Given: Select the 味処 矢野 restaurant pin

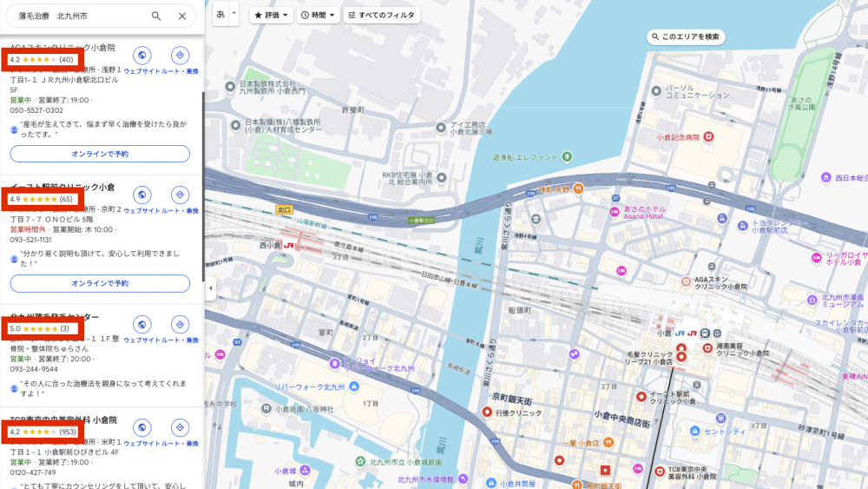Looking at the screenshot, I should pos(577,188).
